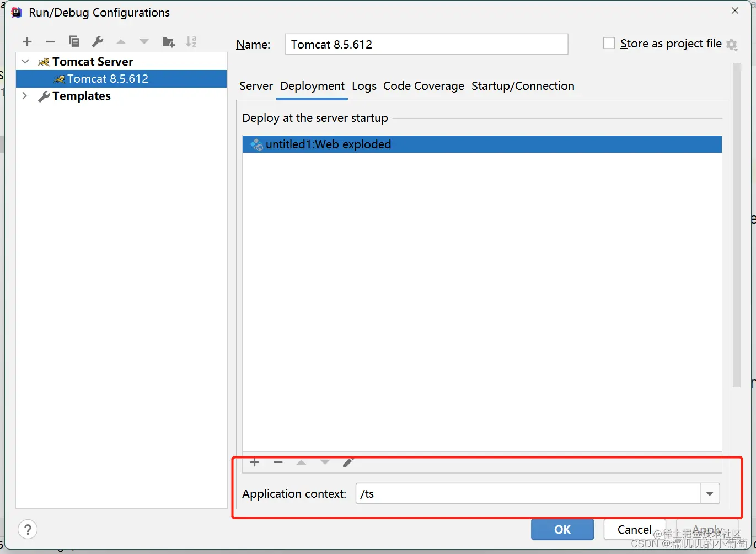Select the Tomcat Server group label
The width and height of the screenshot is (756, 554).
click(x=93, y=62)
